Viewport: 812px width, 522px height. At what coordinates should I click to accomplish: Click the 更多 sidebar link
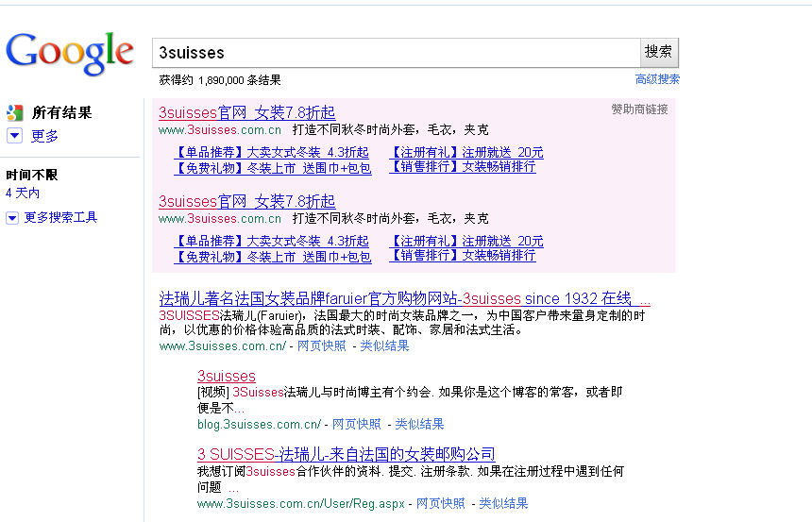(x=44, y=136)
